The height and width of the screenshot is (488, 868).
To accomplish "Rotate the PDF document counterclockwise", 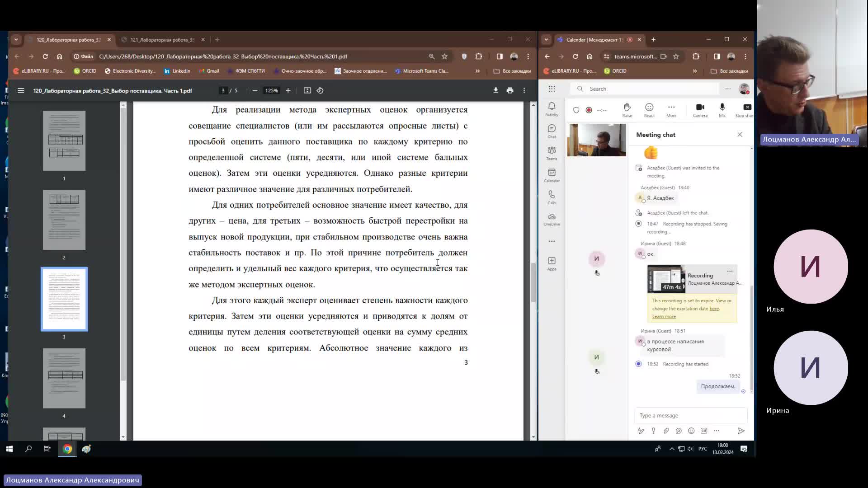I will [320, 90].
